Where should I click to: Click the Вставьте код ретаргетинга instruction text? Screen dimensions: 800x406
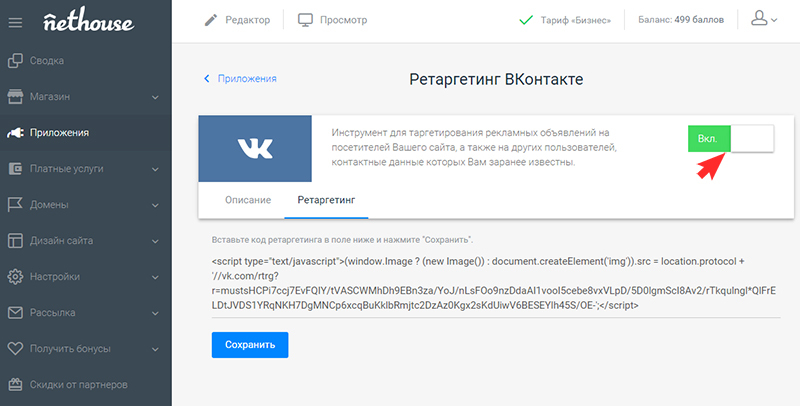[342, 240]
